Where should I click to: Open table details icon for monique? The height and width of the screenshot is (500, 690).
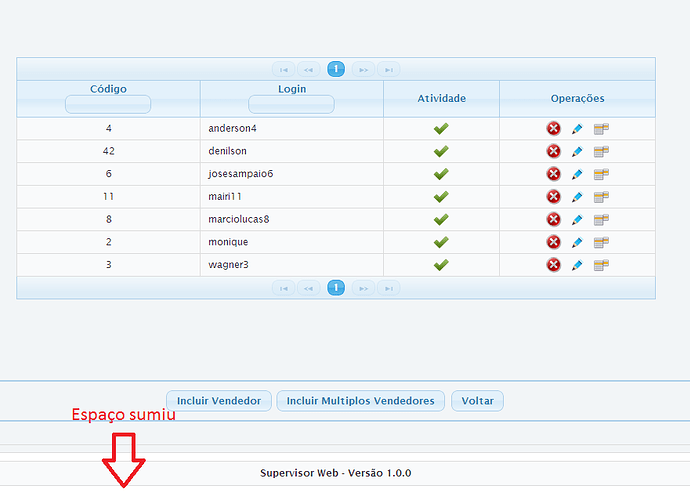click(x=601, y=243)
